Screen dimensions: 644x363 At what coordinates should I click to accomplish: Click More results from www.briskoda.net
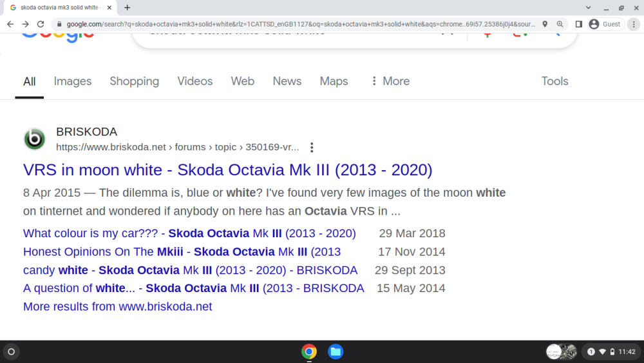117,307
